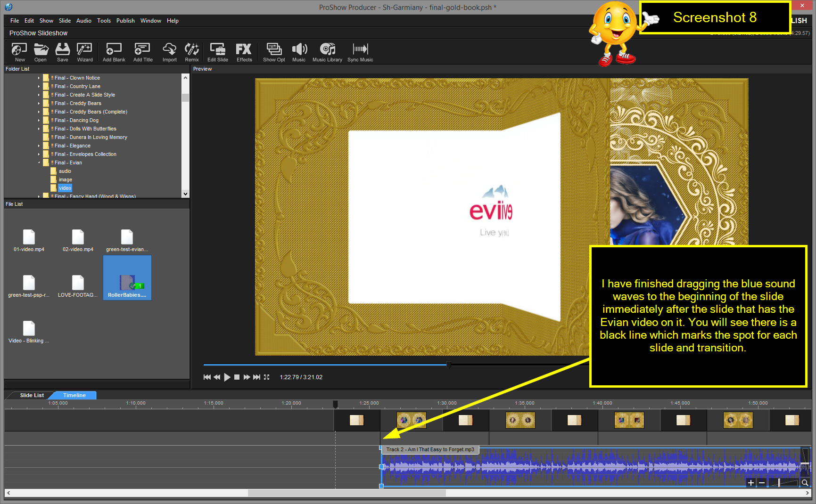Click the New show toolbar icon
This screenshot has width=816, height=504.
pos(19,52)
